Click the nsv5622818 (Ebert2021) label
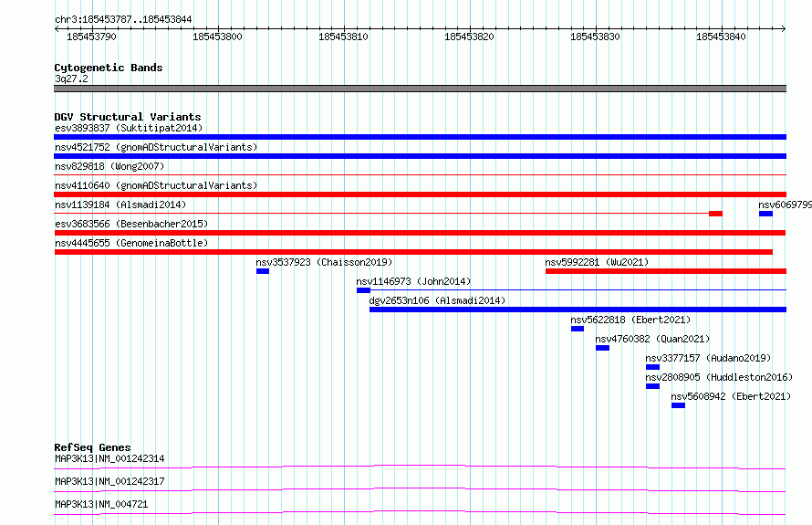Screen dimensions: 812x525 point(630,320)
